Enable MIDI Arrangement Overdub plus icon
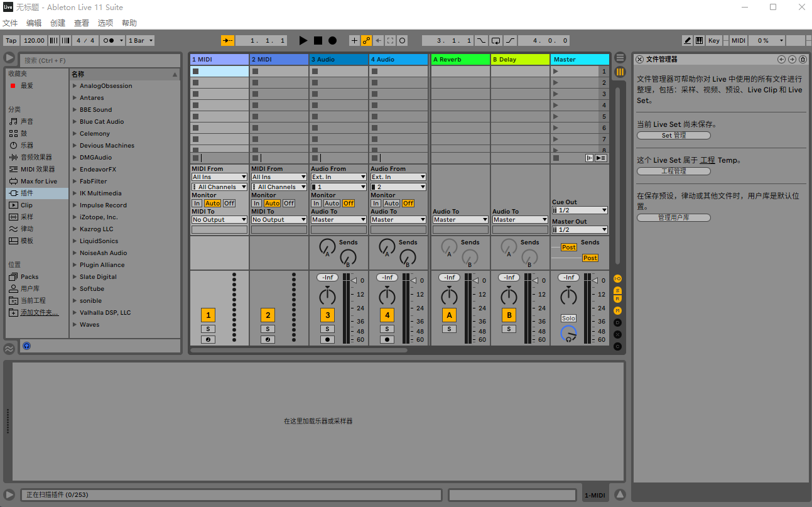Image resolution: width=812 pixels, height=507 pixels. point(354,40)
